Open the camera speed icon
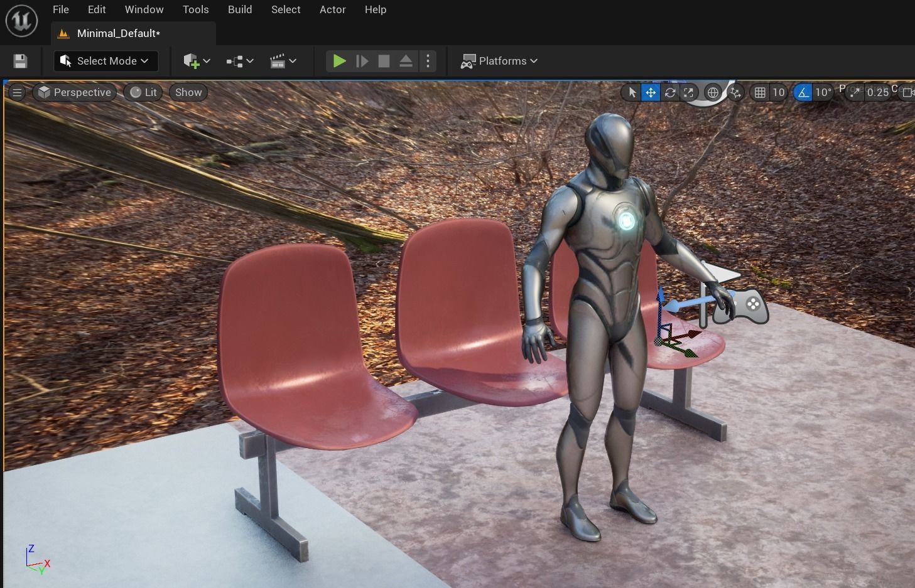The height and width of the screenshot is (588, 915). (907, 92)
